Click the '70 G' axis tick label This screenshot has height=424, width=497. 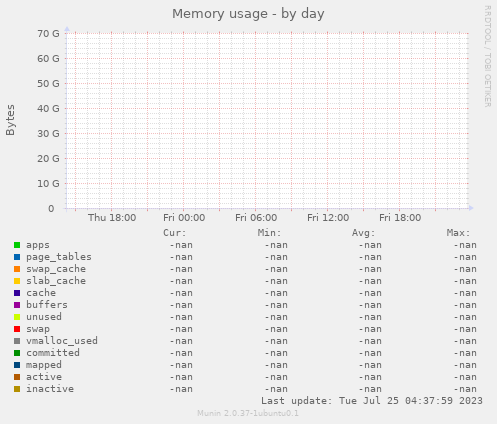48,33
